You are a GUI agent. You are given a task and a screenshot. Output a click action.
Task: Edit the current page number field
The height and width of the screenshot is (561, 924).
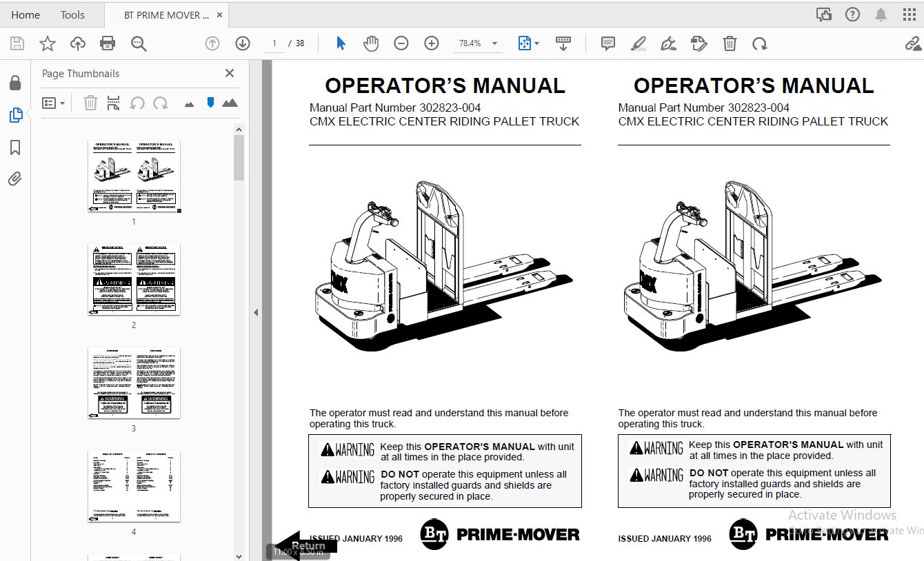click(274, 43)
